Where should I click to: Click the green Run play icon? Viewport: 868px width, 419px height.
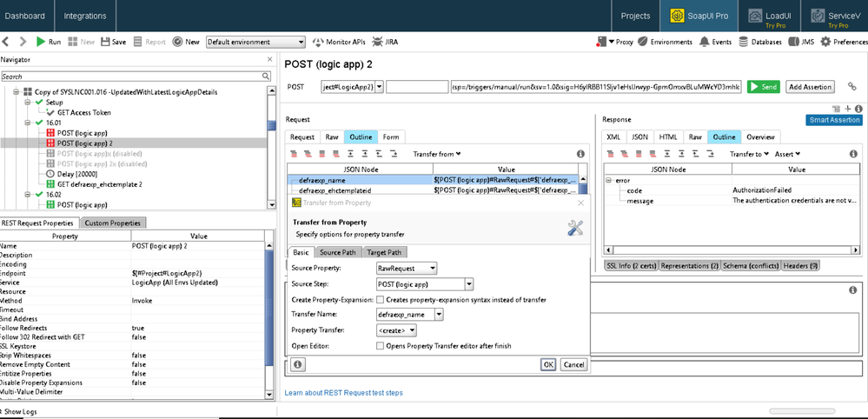[42, 42]
